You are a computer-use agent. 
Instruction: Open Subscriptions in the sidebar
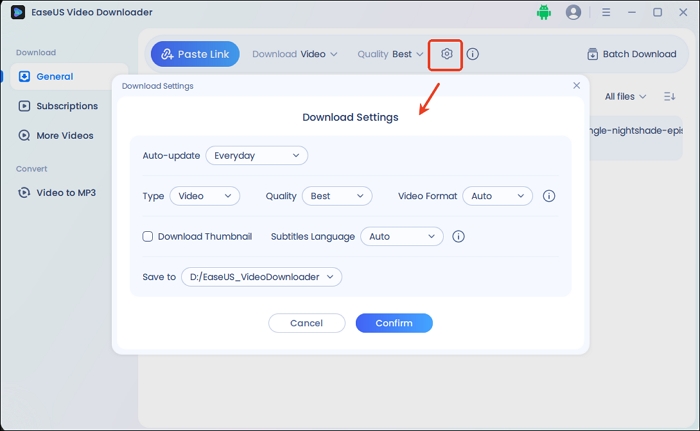[66, 106]
